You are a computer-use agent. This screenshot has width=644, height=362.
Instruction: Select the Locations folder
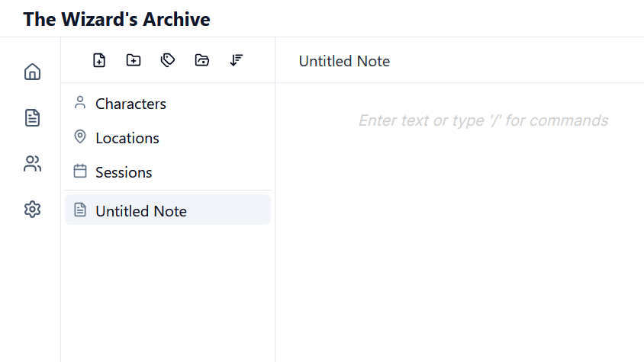(127, 138)
